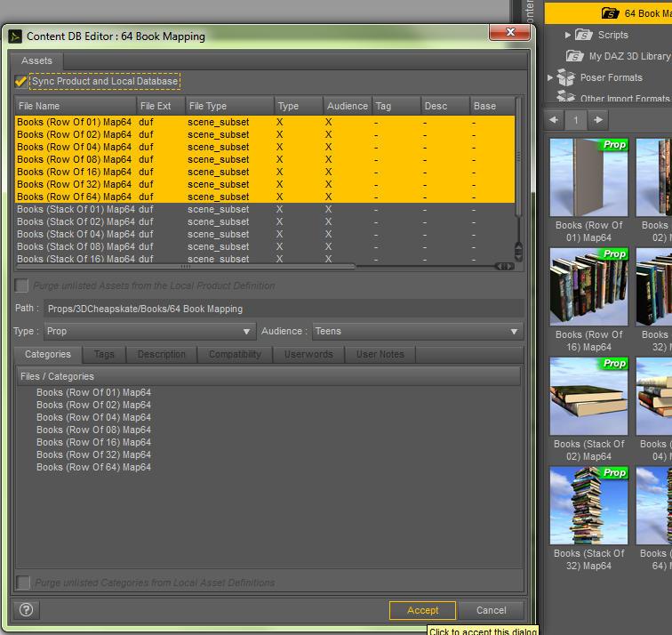672x635 pixels.
Task: Click the Scripts folder icon
Action: click(583, 35)
